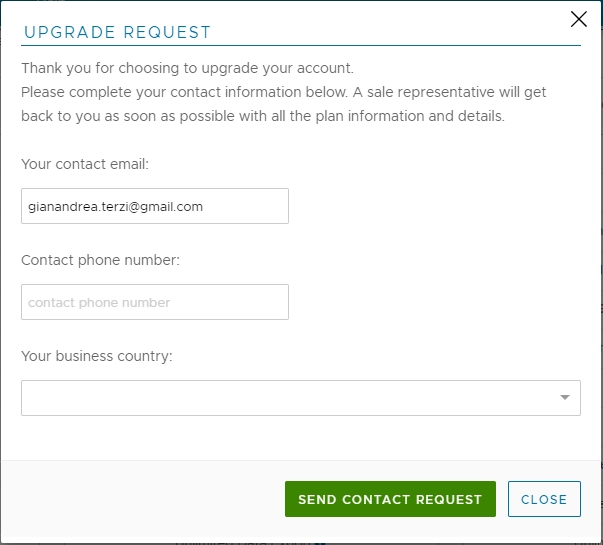Close the dialog with the X icon

tap(578, 18)
